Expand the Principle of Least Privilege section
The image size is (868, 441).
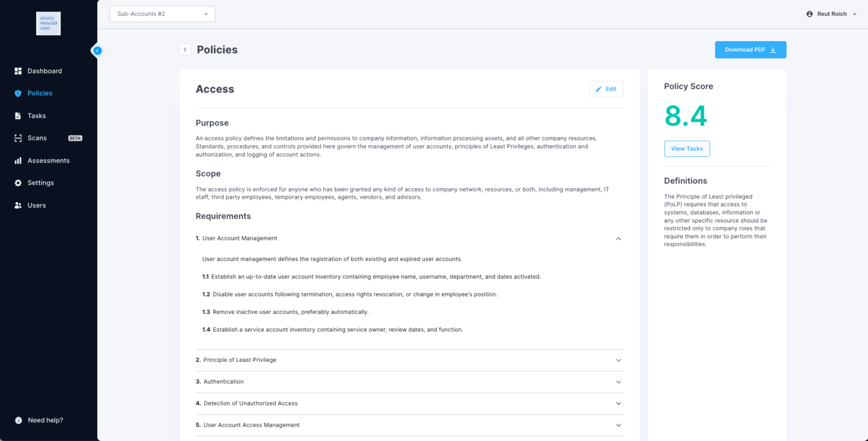pyautogui.click(x=618, y=360)
